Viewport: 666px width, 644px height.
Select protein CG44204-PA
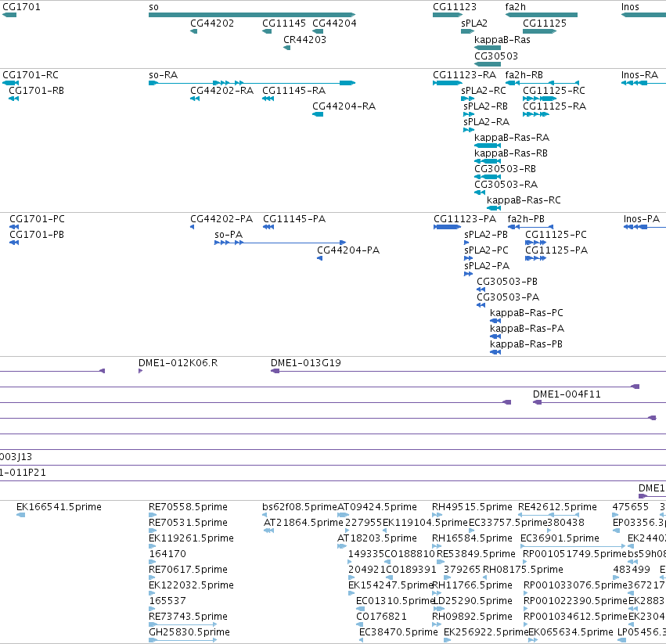pos(348,250)
